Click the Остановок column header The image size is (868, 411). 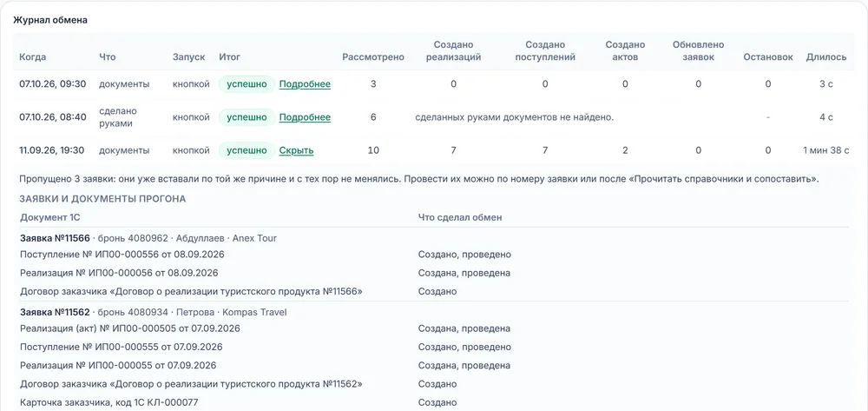tap(768, 57)
